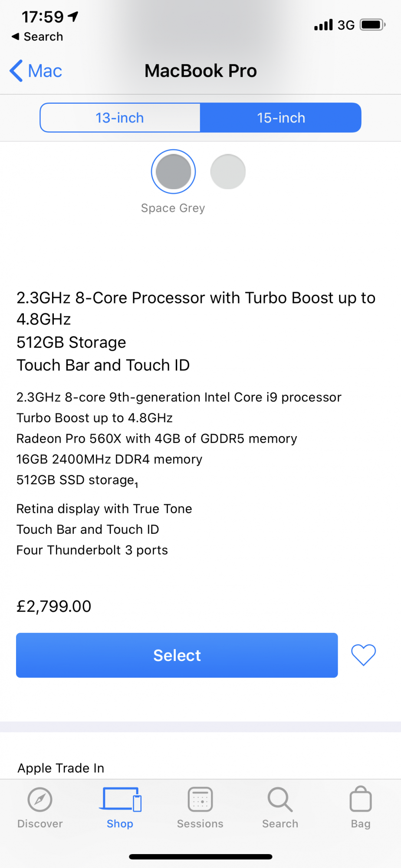Return to the Search app via breadcrumb
This screenshot has width=401, height=868.
coord(37,37)
